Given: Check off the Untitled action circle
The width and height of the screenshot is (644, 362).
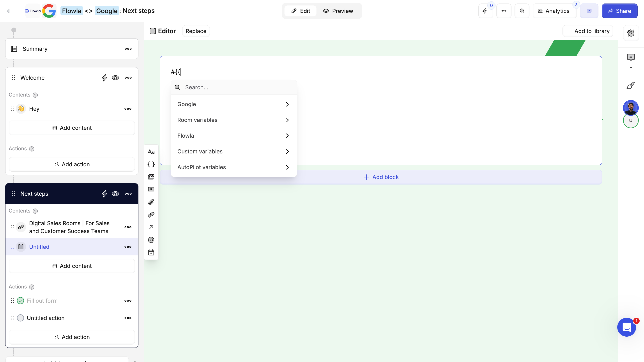Looking at the screenshot, I should tap(21, 318).
